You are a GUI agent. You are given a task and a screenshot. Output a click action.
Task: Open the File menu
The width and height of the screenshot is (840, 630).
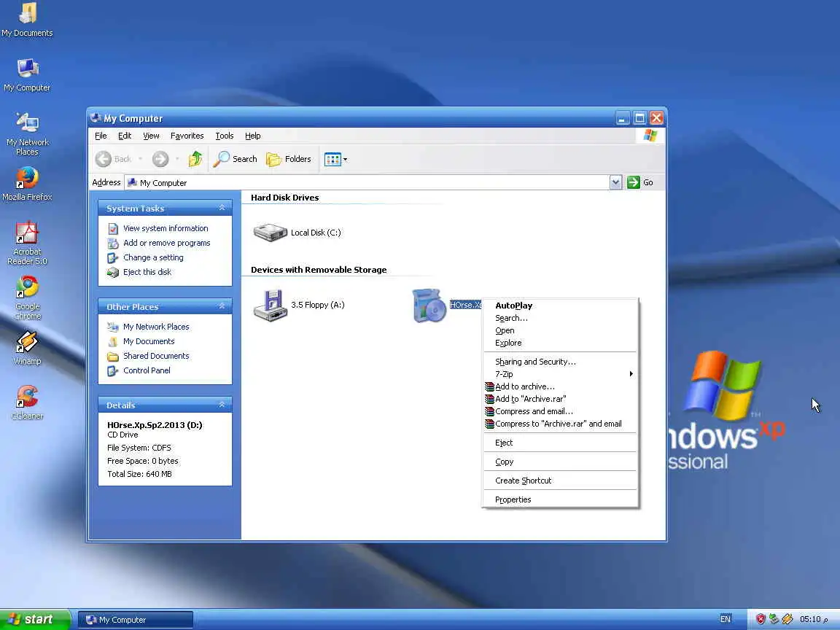coord(101,136)
